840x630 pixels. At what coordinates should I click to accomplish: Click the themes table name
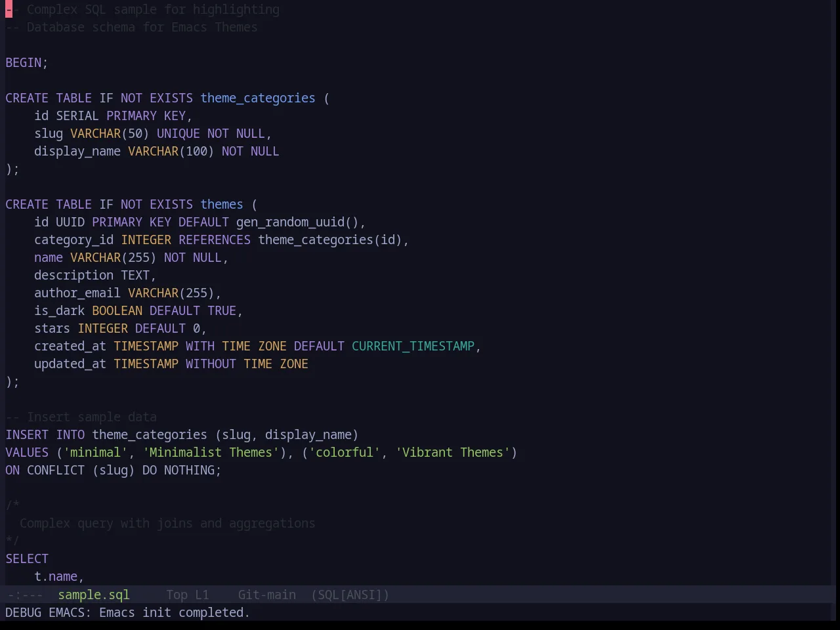(x=222, y=204)
